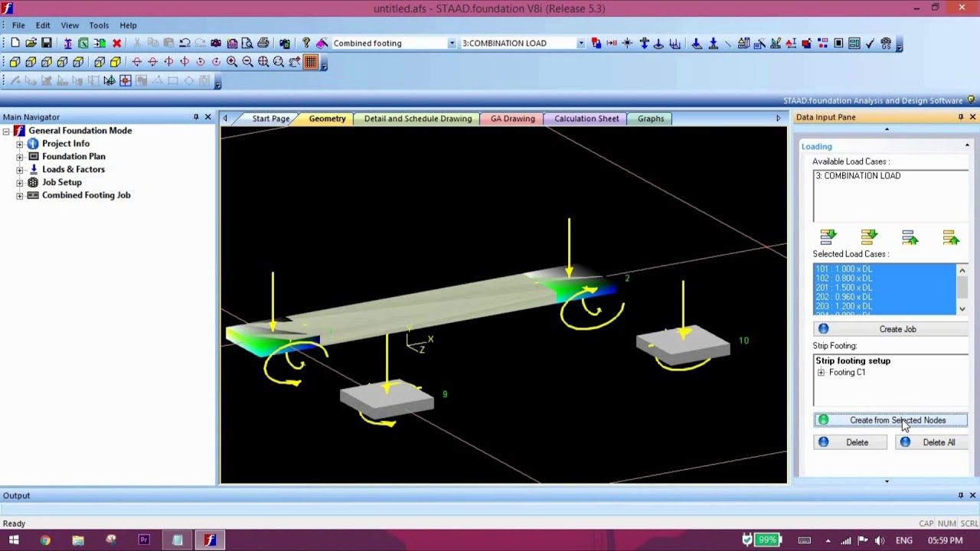Click the Save disk icon
Screen dimensions: 980x551
point(47,44)
